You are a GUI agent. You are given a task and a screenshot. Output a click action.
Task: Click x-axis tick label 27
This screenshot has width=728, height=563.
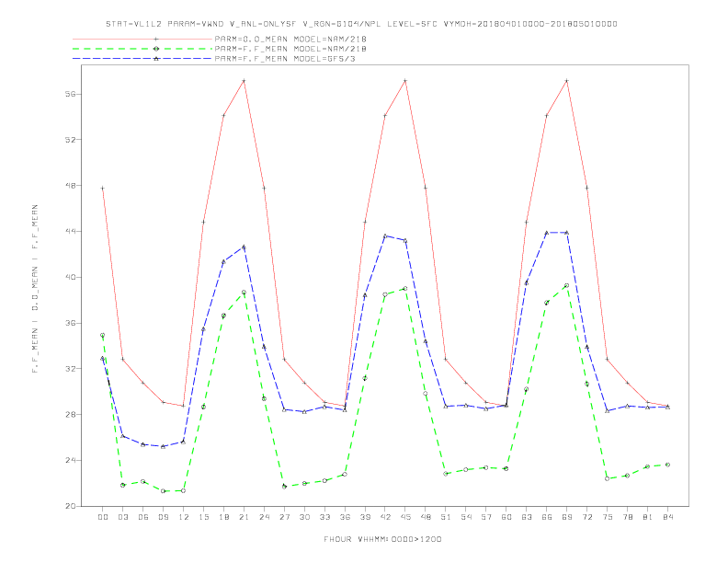(x=284, y=517)
